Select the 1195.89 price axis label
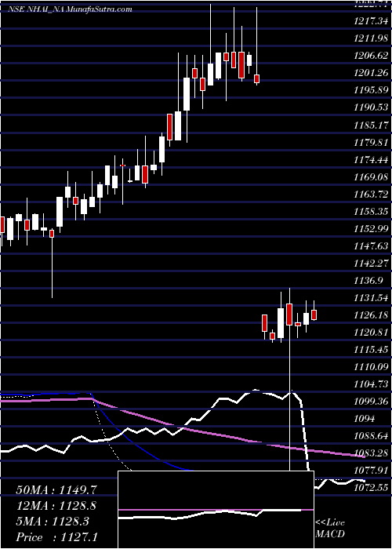Viewport: 392px width, 549px height. coord(370,90)
